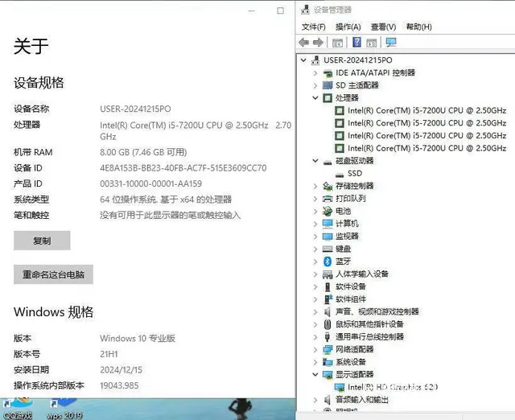Select the 鼠标和其他指针设备 mouse icon
This screenshot has width=515, height=420.
tap(328, 324)
